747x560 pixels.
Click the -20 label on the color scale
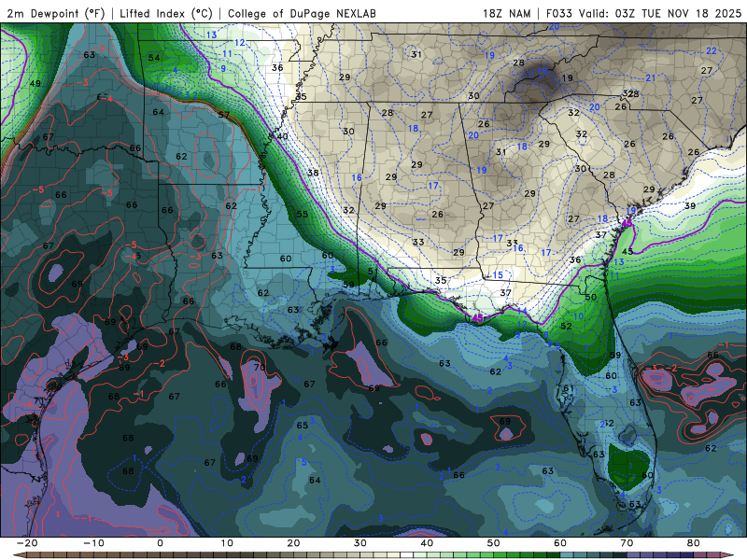27,543
